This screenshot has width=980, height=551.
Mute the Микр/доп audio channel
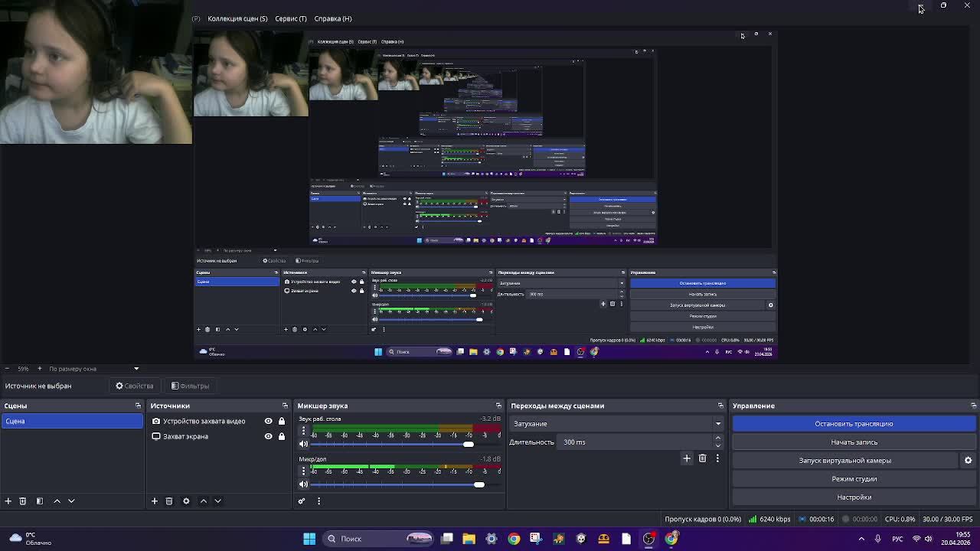303,484
